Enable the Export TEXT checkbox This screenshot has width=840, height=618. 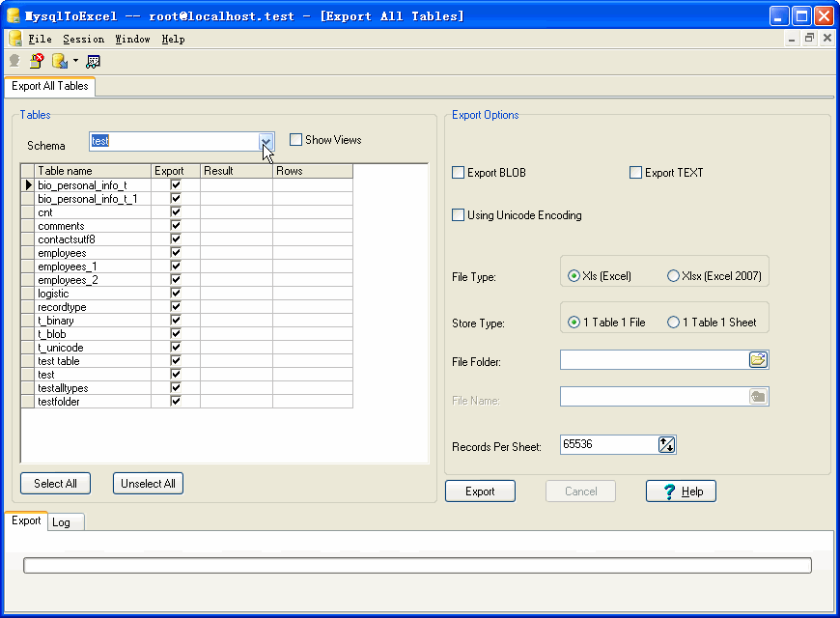pyautogui.click(x=635, y=173)
